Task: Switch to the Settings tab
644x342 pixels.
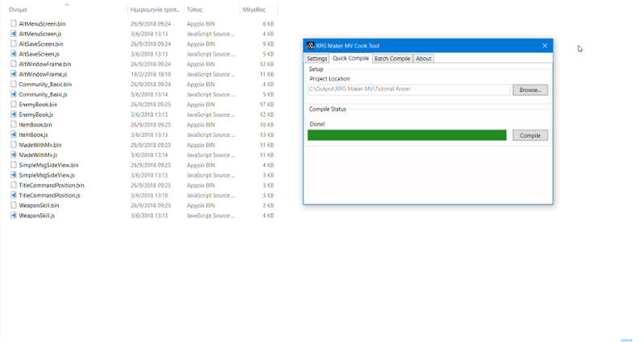Action: (x=316, y=59)
